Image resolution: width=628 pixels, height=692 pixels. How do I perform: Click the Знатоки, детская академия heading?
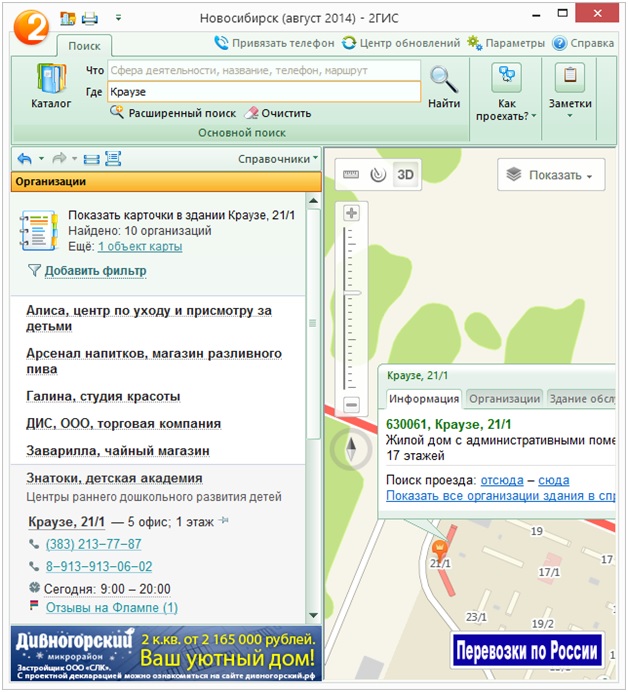[114, 478]
